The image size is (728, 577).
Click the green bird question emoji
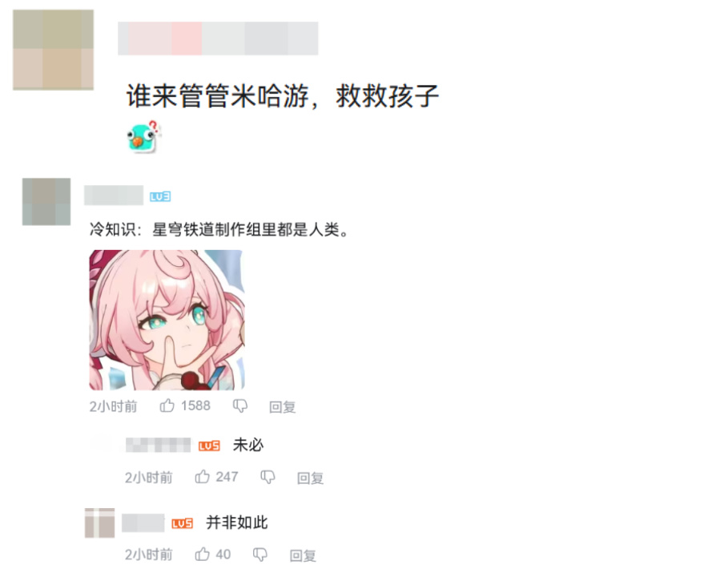click(143, 136)
